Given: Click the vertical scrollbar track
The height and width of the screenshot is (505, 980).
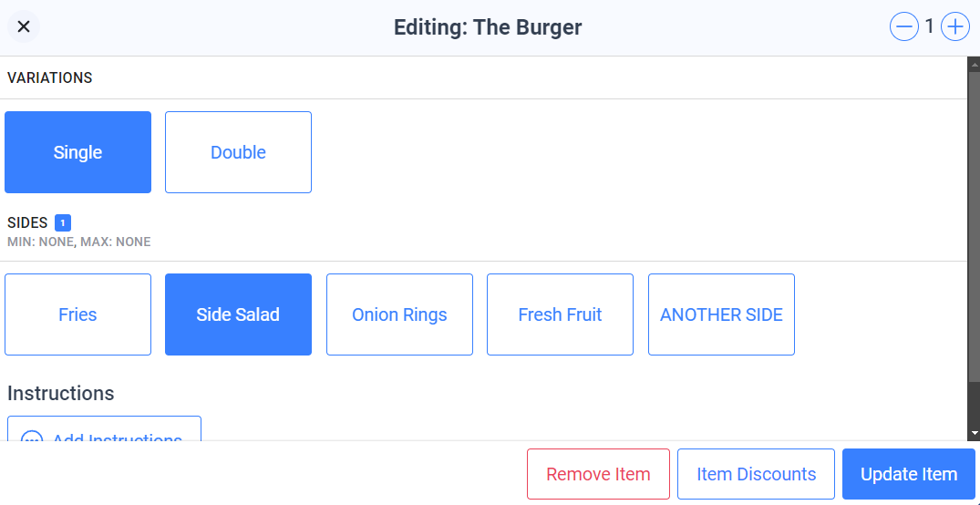Looking at the screenshot, I should [x=974, y=248].
